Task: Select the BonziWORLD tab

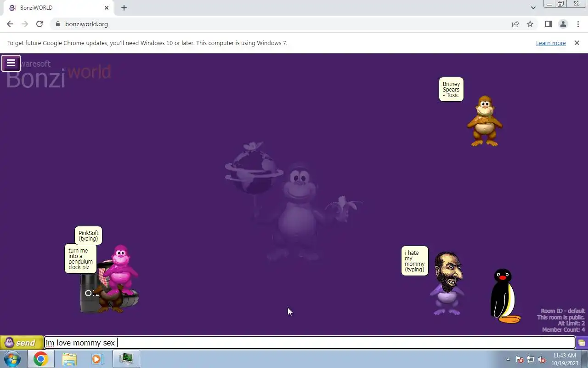Action: coord(58,8)
